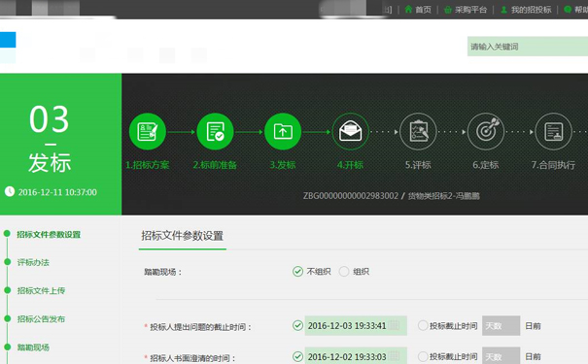This screenshot has height=364, width=588.
Task: Open step 2 标前准备 icon
Action: coord(215,132)
